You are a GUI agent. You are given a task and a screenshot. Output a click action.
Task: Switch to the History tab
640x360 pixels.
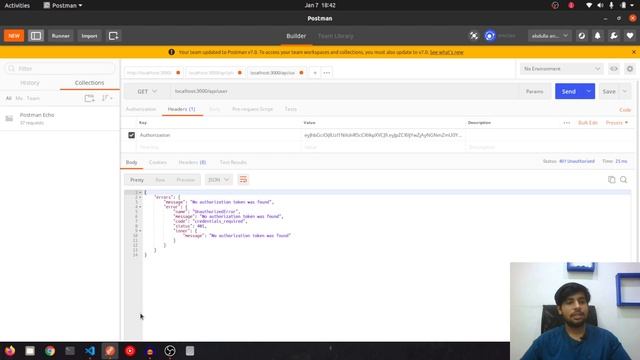click(30, 83)
